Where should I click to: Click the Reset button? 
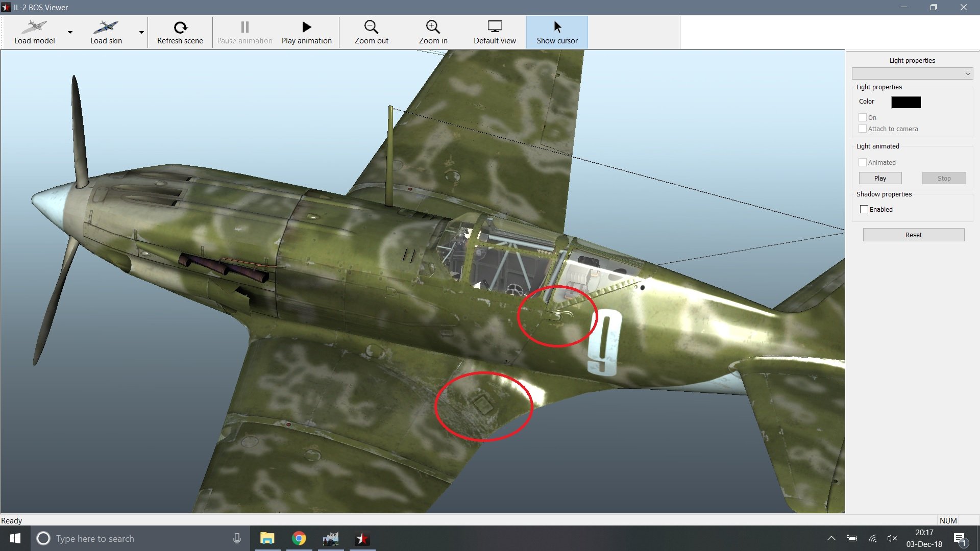(x=913, y=235)
